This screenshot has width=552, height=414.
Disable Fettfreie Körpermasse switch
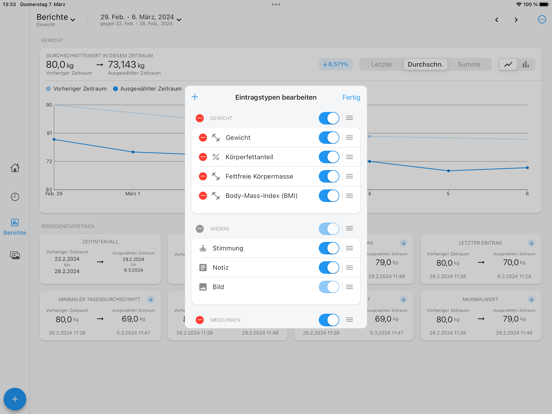[x=329, y=176]
